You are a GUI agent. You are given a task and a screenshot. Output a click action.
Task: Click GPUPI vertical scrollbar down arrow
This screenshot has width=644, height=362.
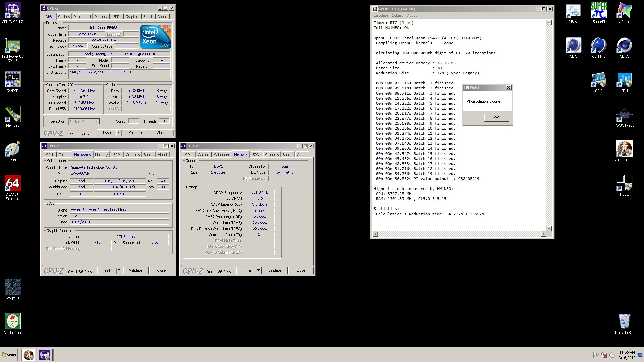(549, 228)
